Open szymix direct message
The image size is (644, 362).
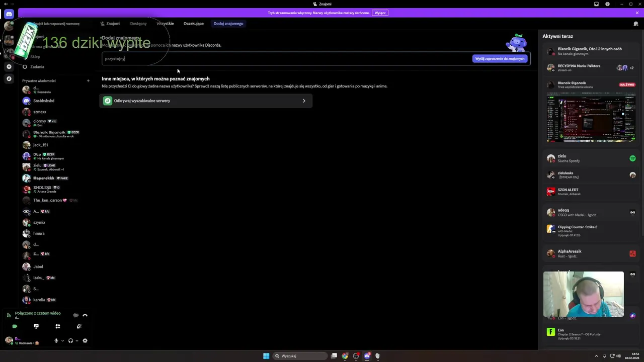pyautogui.click(x=55, y=222)
